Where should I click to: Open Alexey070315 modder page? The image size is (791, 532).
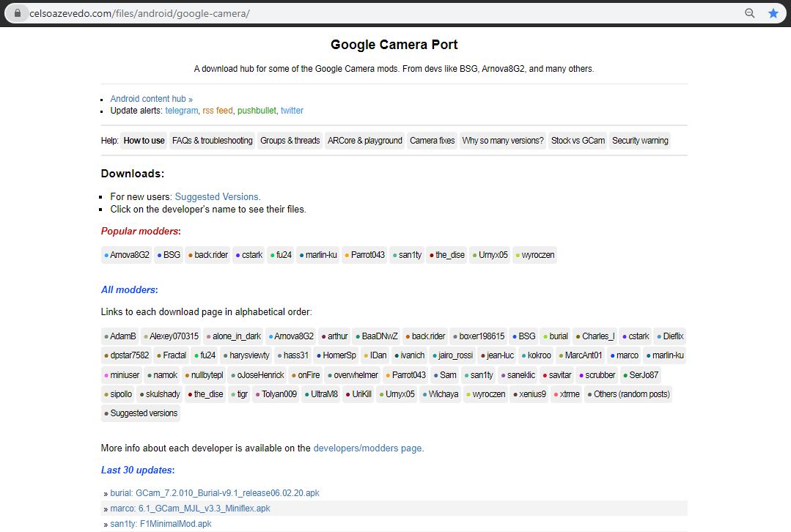pos(171,336)
